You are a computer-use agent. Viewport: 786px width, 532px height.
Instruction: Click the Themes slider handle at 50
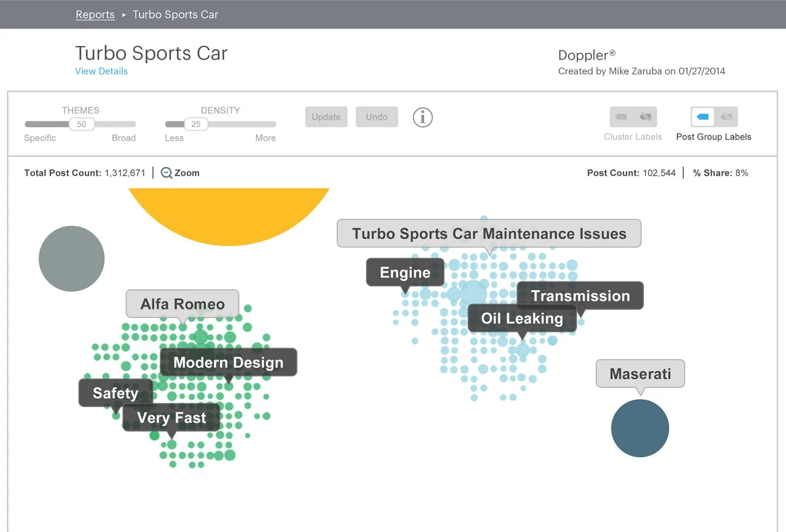[82, 124]
